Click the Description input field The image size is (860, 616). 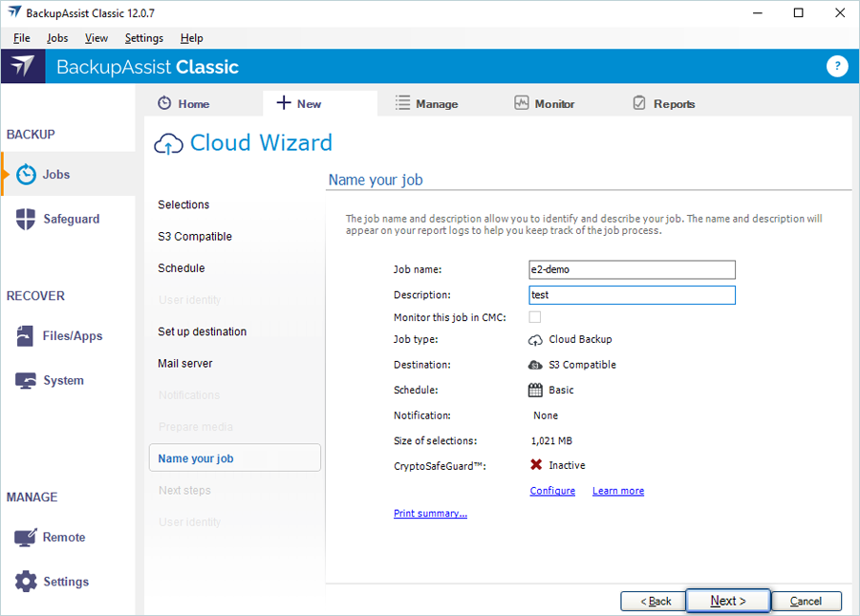coord(632,295)
